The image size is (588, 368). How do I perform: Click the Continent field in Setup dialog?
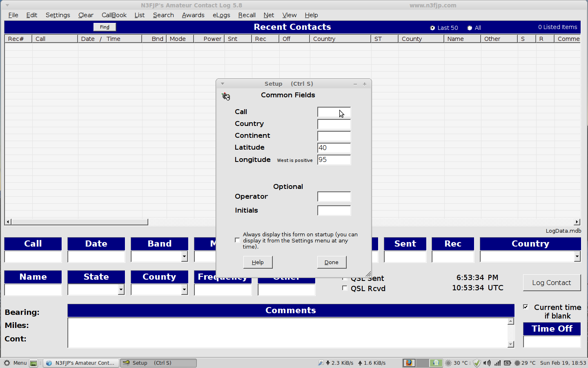tap(334, 136)
